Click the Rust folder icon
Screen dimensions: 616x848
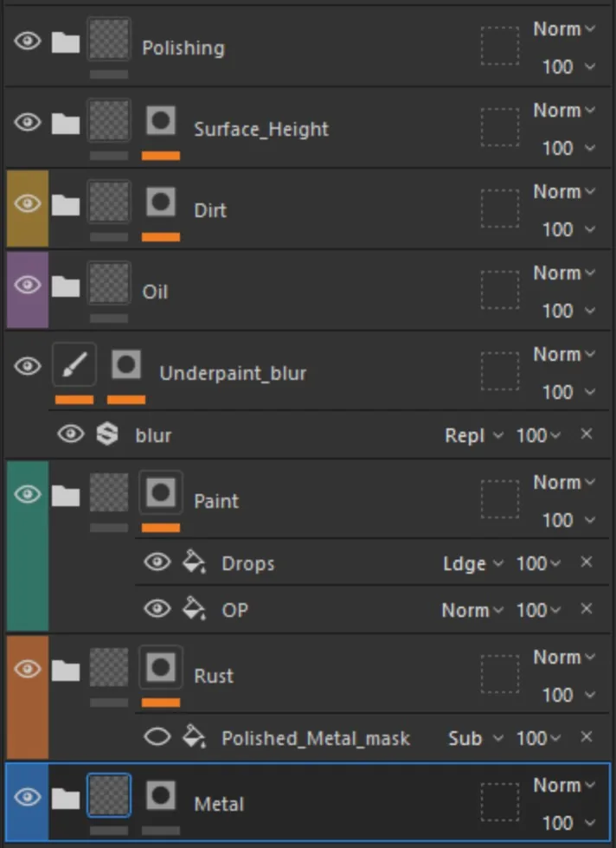pyautogui.click(x=66, y=670)
